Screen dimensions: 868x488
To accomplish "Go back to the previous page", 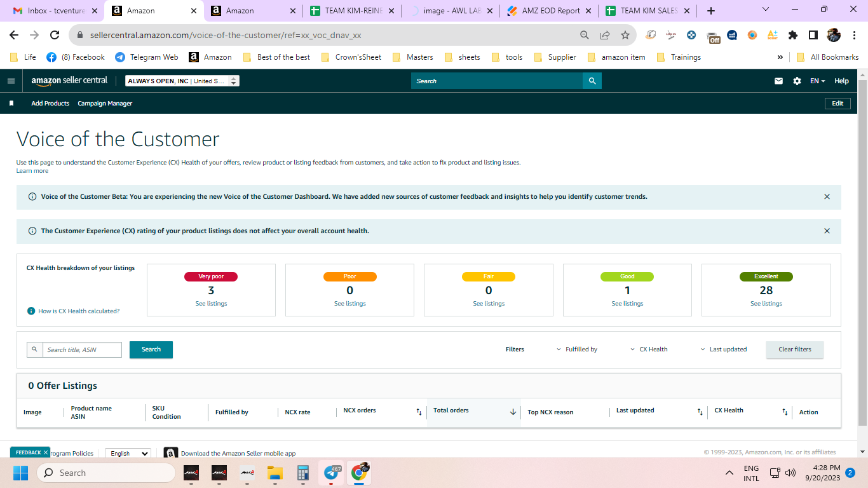I will 14,36.
